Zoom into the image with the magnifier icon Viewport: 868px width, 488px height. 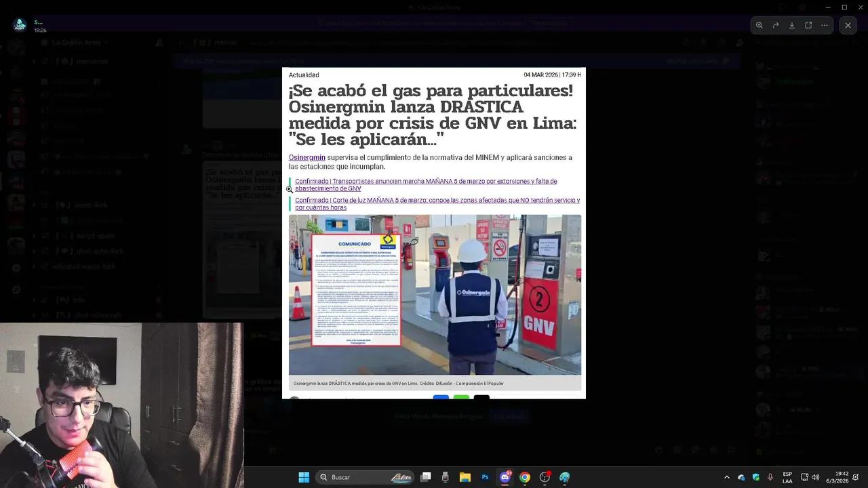[x=759, y=25]
